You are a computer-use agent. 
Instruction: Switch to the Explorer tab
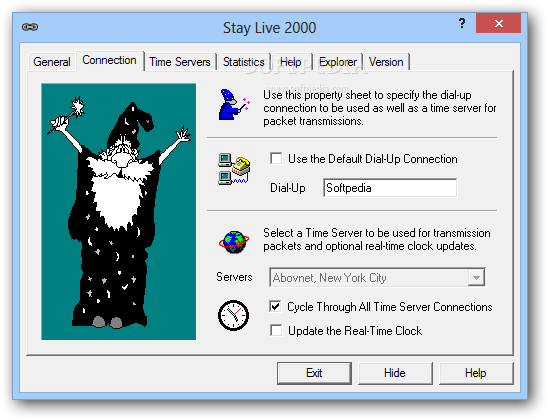click(x=338, y=62)
